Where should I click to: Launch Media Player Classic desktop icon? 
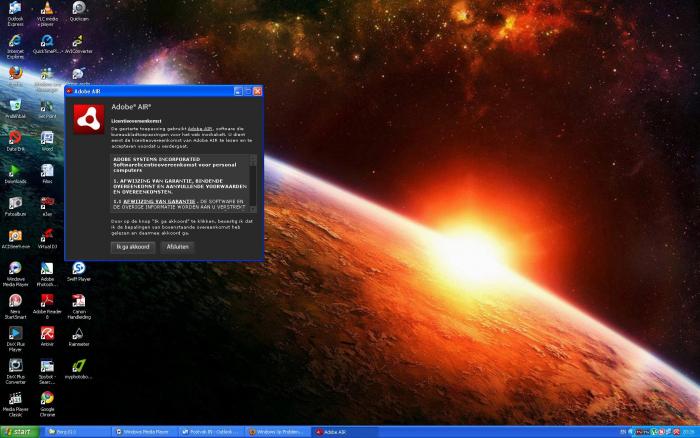(x=15, y=404)
